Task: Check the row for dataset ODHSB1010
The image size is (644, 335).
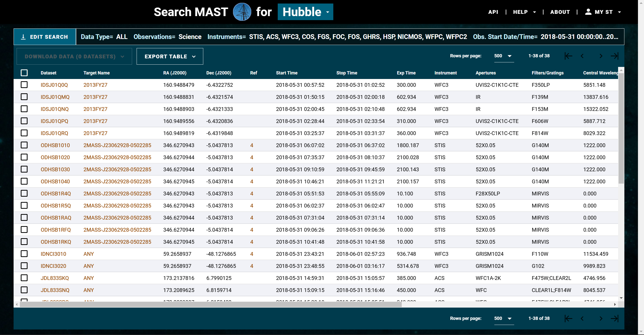Action: point(24,145)
